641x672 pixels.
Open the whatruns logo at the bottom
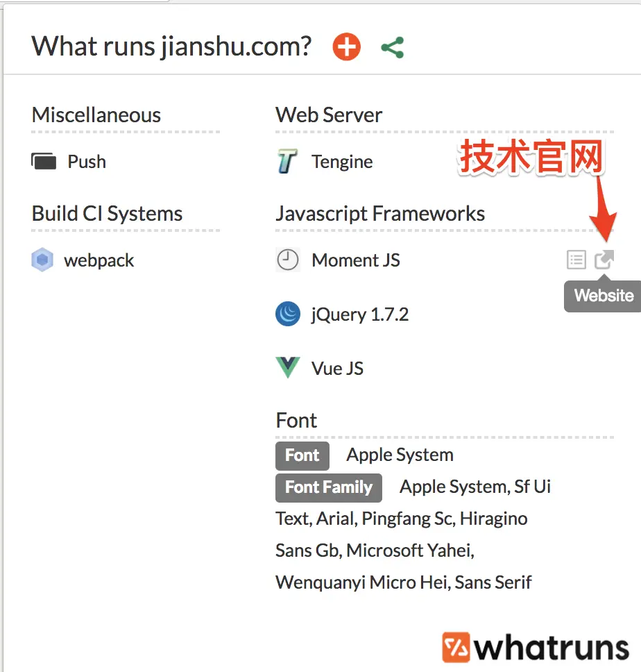536,647
